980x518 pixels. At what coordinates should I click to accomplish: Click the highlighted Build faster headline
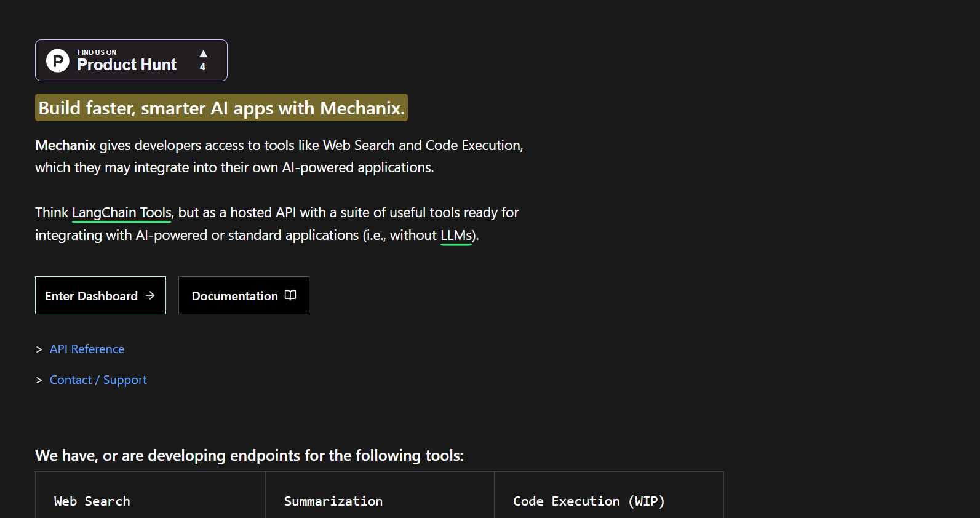221,108
